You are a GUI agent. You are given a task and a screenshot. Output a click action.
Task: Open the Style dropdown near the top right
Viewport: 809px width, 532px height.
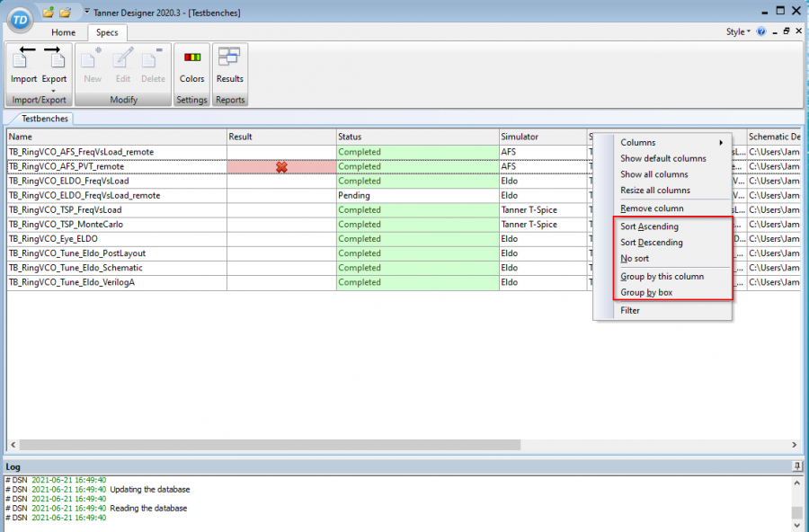[737, 31]
